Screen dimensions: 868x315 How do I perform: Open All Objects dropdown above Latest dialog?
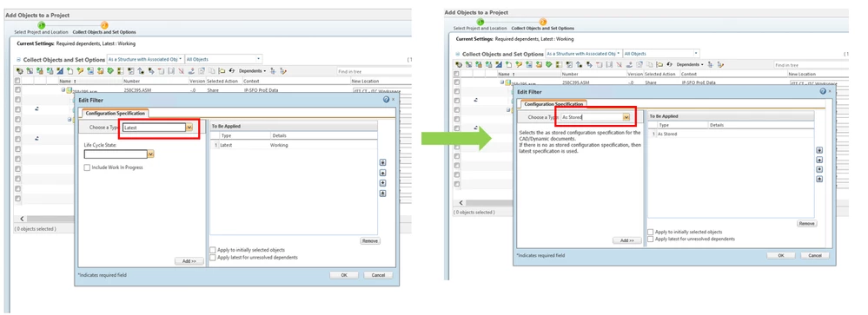point(223,59)
